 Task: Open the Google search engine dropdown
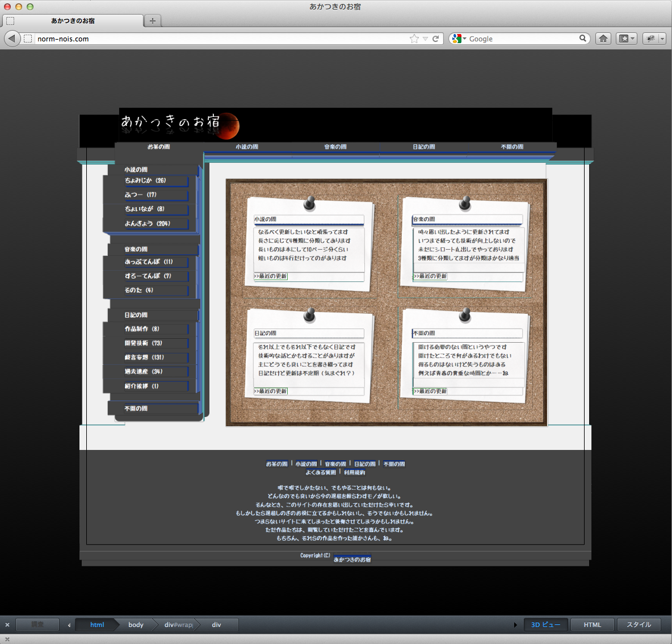(459, 39)
